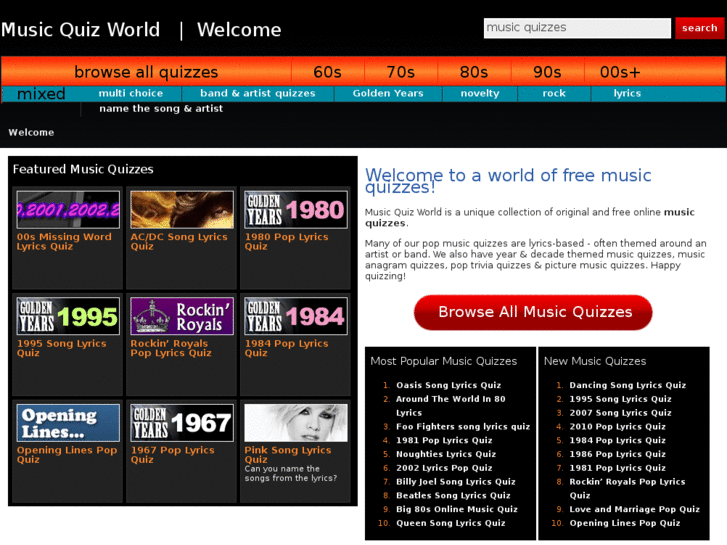Open AC/DC Song Lyrics Quiz link
Viewport: 727px width, 545px height.
[x=179, y=241]
